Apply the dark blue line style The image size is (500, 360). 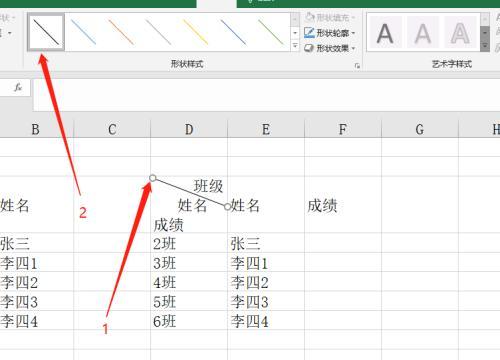point(233,32)
